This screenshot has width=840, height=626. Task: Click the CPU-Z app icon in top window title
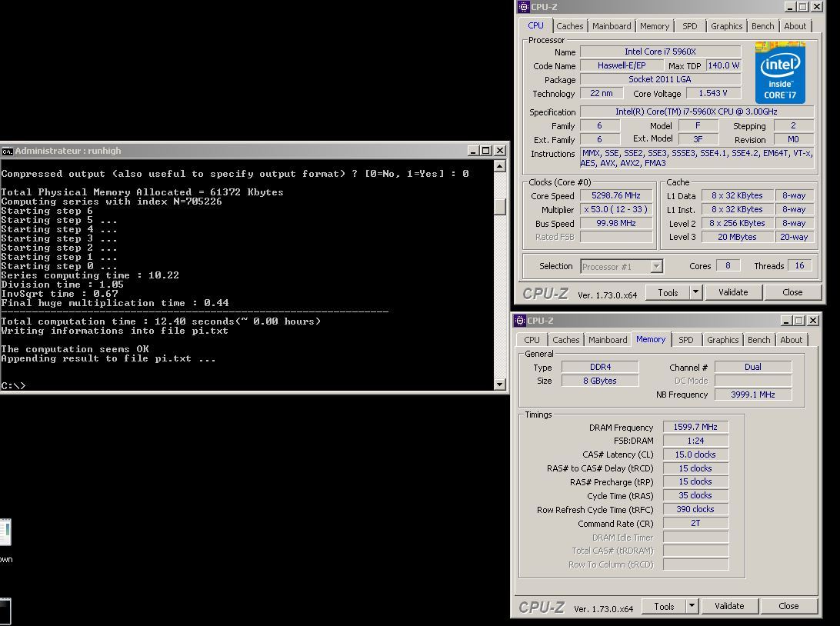tap(523, 7)
